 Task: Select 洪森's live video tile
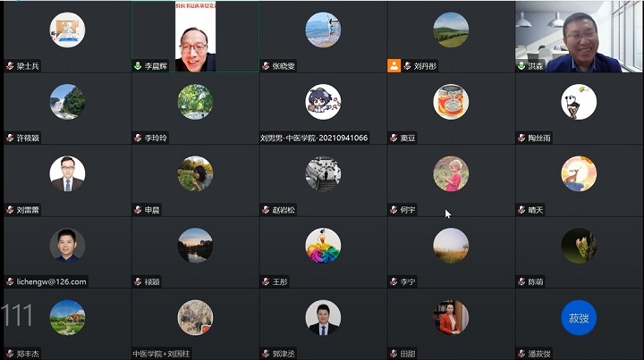click(579, 37)
